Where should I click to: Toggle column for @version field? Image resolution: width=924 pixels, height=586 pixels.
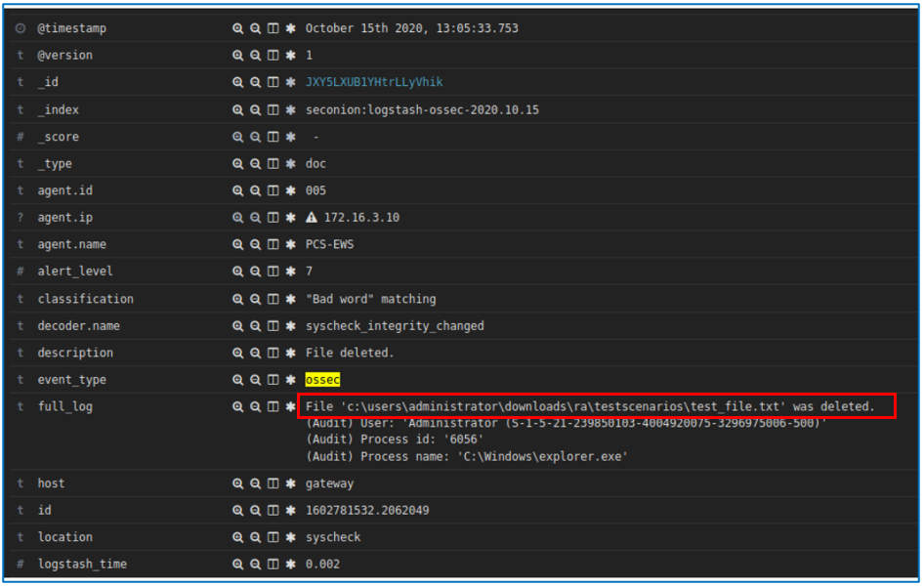tap(273, 56)
